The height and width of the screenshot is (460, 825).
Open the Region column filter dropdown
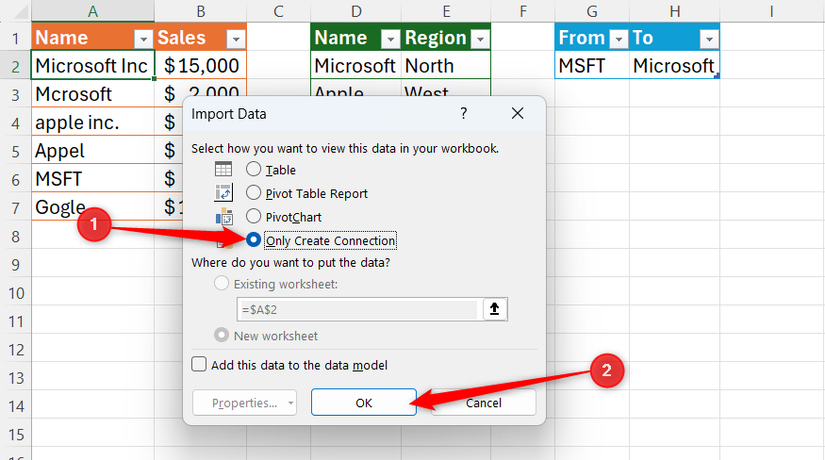(x=480, y=39)
